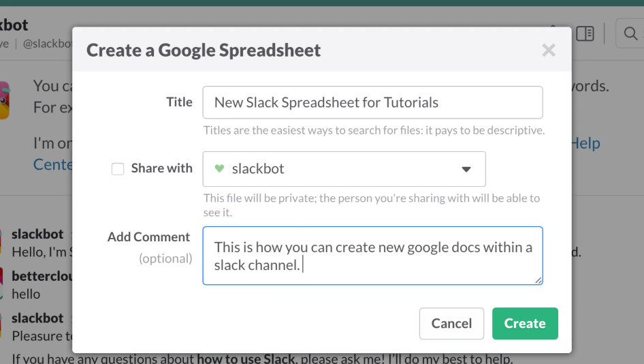Click the 'Titles are the easiest ways' hint
The height and width of the screenshot is (364, 644).
coord(374,130)
